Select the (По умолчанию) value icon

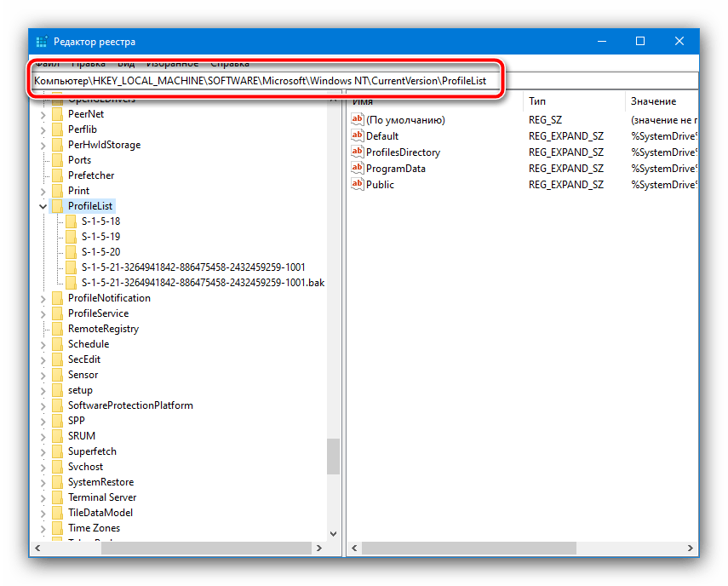pos(358,120)
